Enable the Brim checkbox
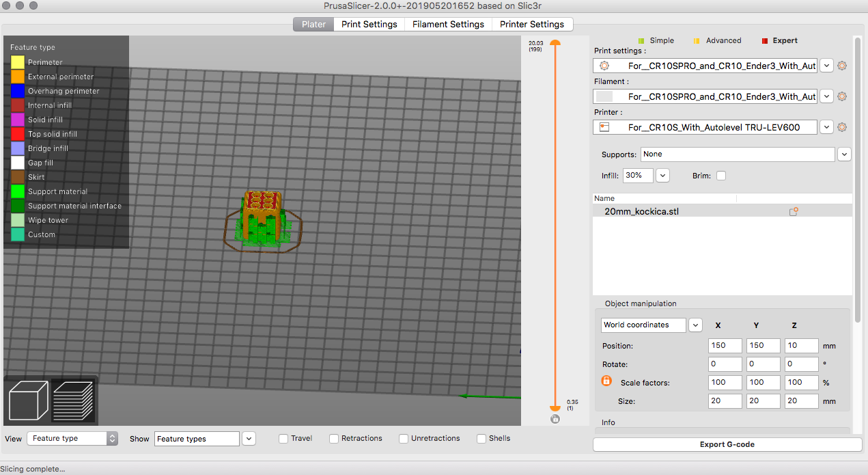This screenshot has width=868, height=475. tap(721, 176)
